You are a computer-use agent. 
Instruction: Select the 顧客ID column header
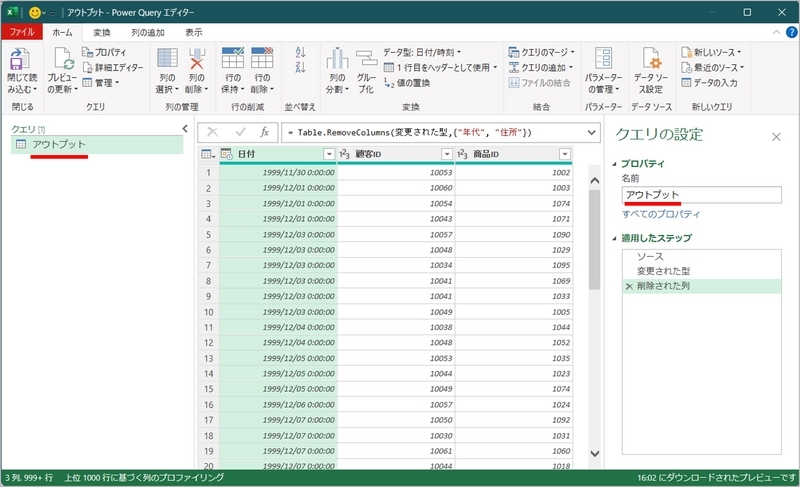(396, 154)
